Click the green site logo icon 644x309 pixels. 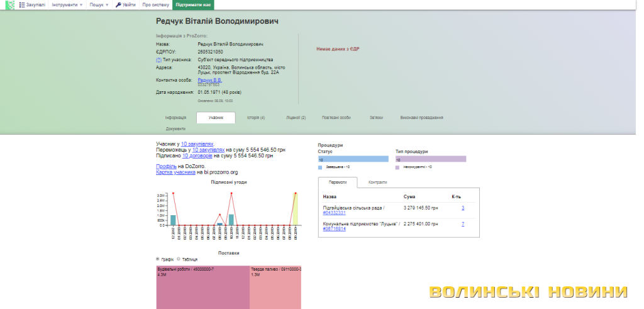[x=9, y=5]
